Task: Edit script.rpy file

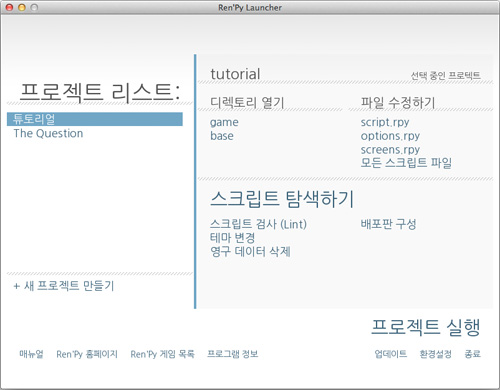Action: [x=385, y=122]
